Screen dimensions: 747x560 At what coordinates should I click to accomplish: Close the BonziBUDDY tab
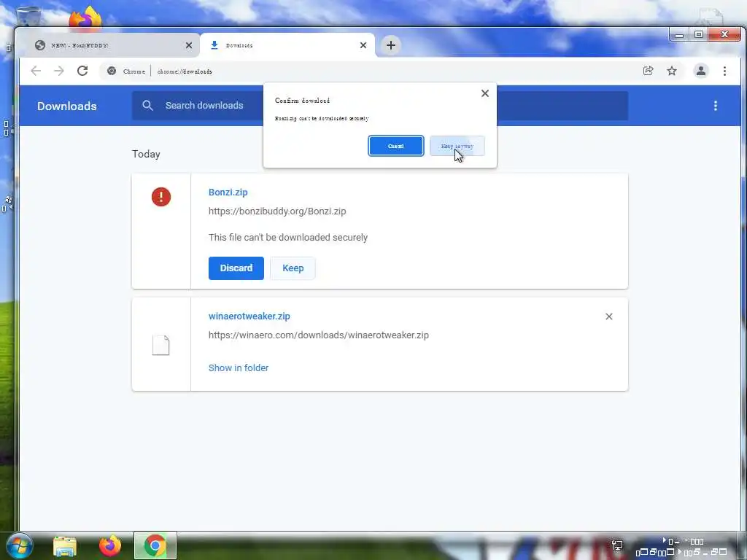189,45
